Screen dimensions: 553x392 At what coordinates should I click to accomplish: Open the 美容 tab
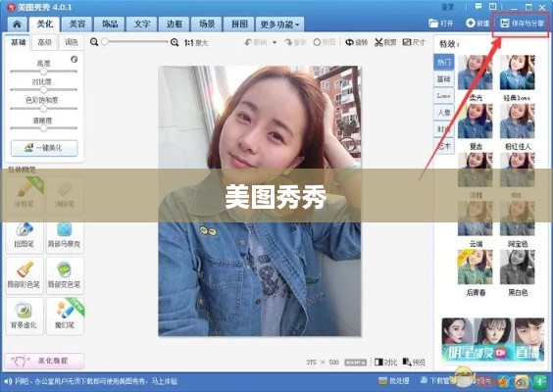(x=76, y=24)
